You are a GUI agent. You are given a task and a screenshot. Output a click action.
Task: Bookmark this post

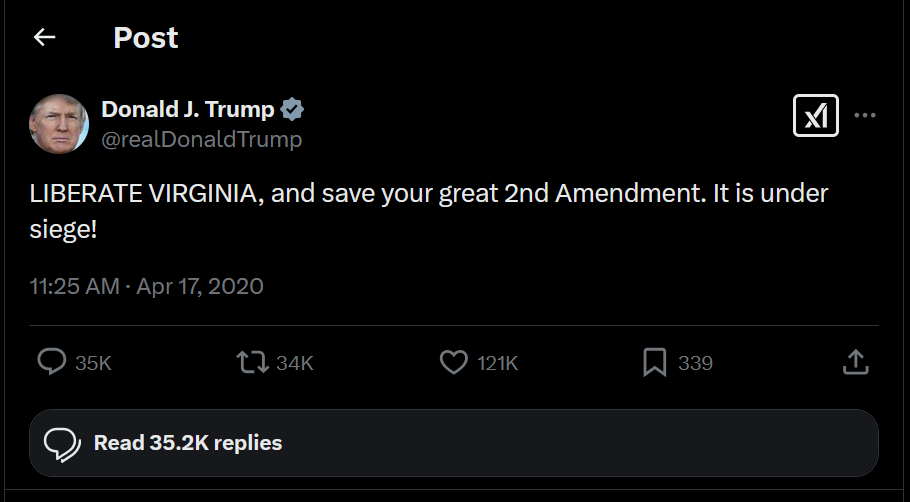654,362
